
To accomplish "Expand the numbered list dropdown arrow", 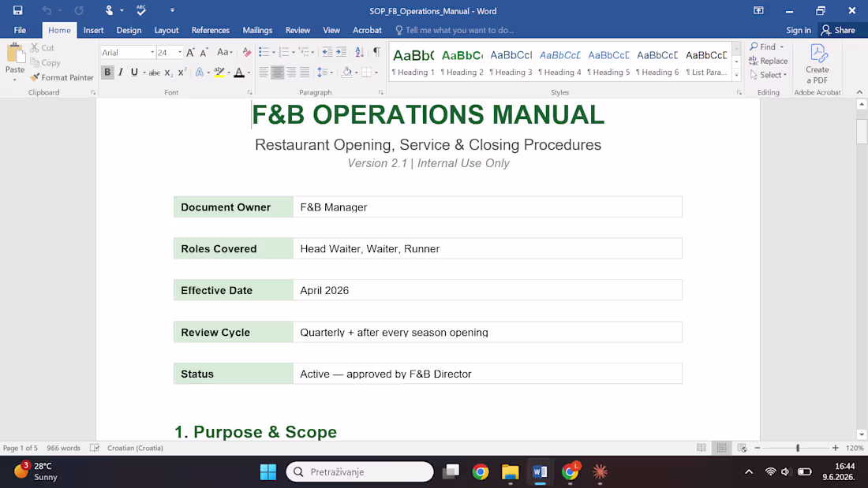I will click(x=294, y=53).
